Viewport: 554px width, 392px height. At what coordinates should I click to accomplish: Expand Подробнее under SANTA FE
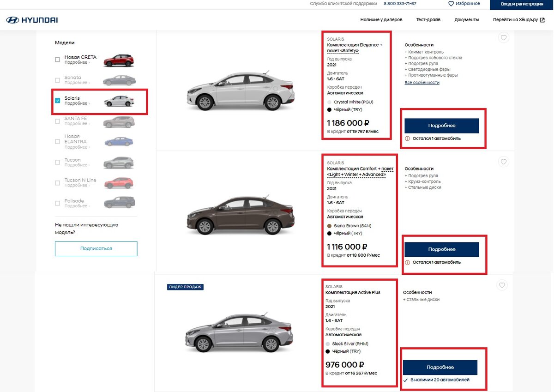[77, 124]
